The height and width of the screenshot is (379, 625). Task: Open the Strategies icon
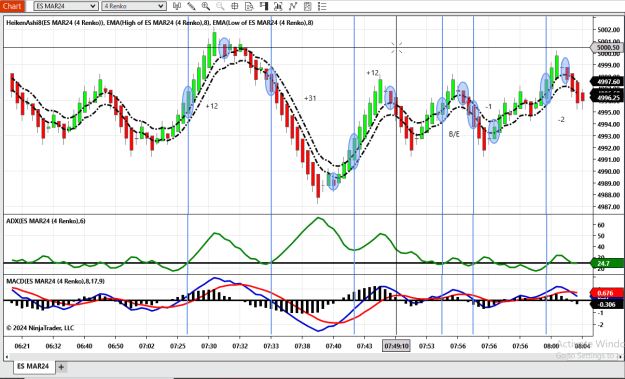pos(307,6)
